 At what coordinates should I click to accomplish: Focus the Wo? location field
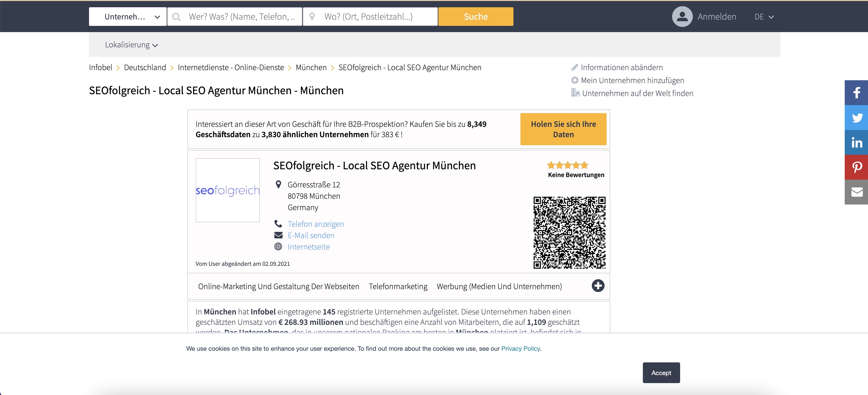[x=370, y=17]
